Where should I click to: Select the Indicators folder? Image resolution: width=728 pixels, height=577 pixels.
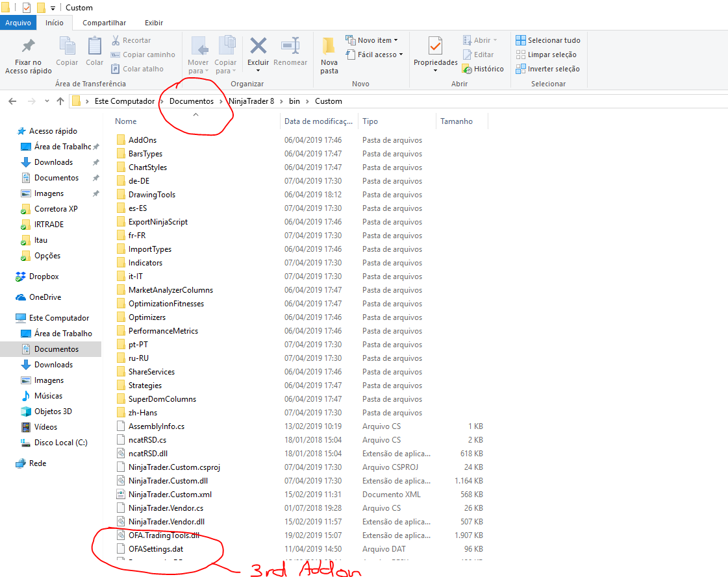145,263
